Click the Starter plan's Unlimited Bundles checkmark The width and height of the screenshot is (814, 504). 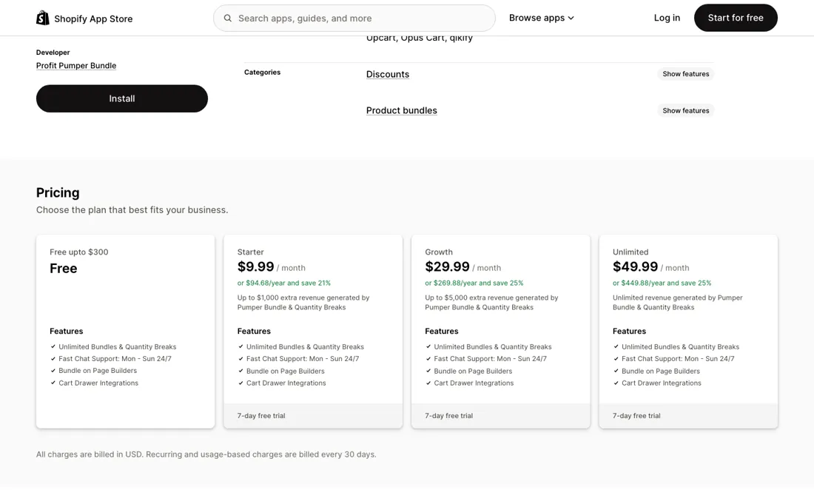click(240, 346)
